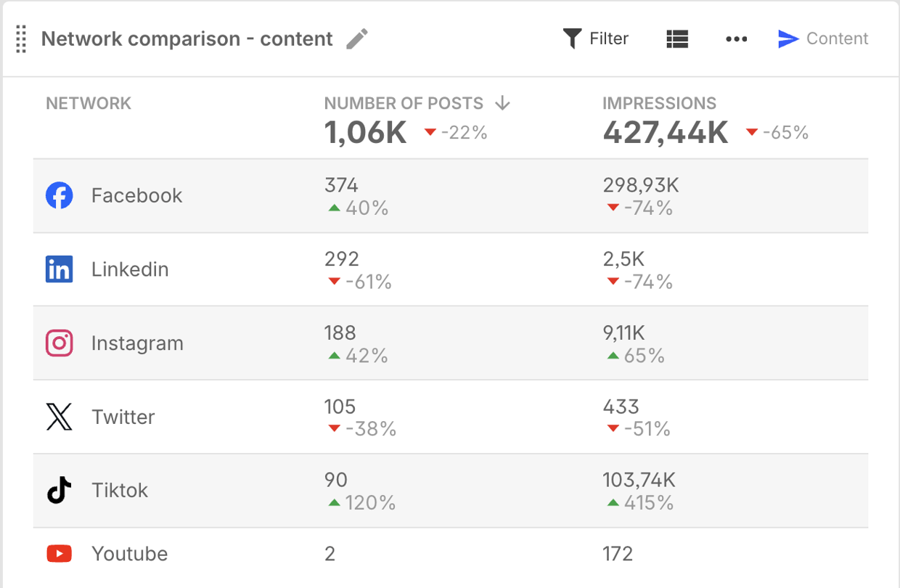The height and width of the screenshot is (588, 900).
Task: Edit the widget title via pencil icon
Action: 356,39
